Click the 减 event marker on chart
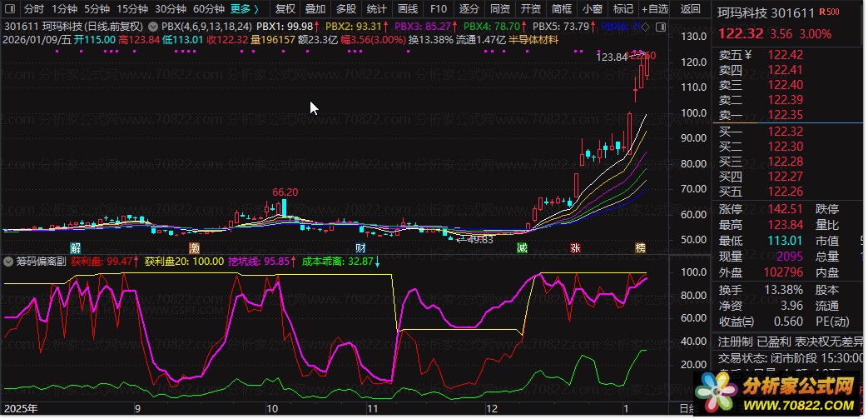The height and width of the screenshot is (419, 868). (x=522, y=247)
